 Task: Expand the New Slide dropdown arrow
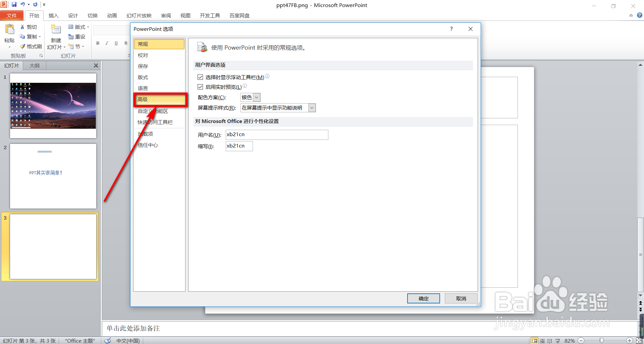64,47
